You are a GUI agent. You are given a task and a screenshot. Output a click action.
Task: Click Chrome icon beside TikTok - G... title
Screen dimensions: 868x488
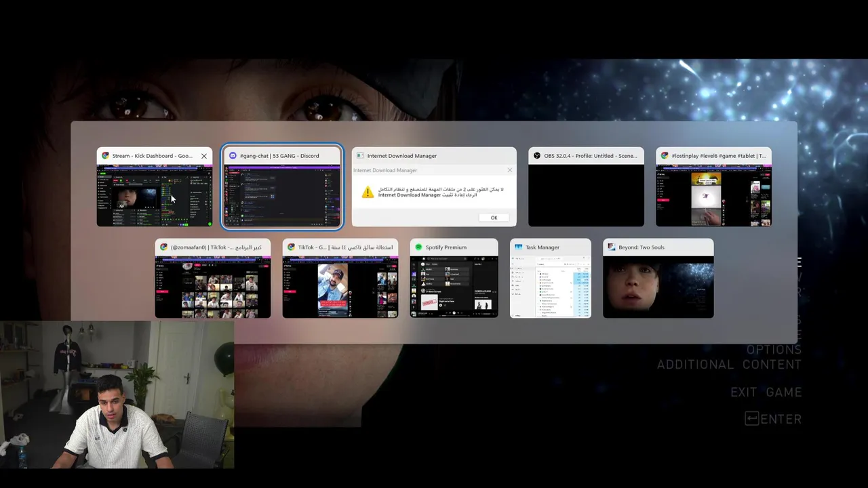(291, 247)
